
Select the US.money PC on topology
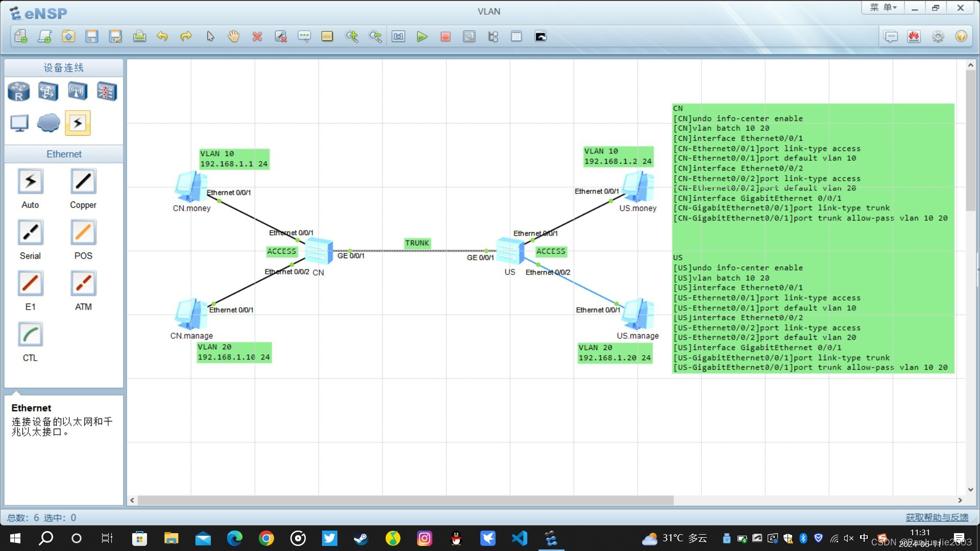(638, 187)
